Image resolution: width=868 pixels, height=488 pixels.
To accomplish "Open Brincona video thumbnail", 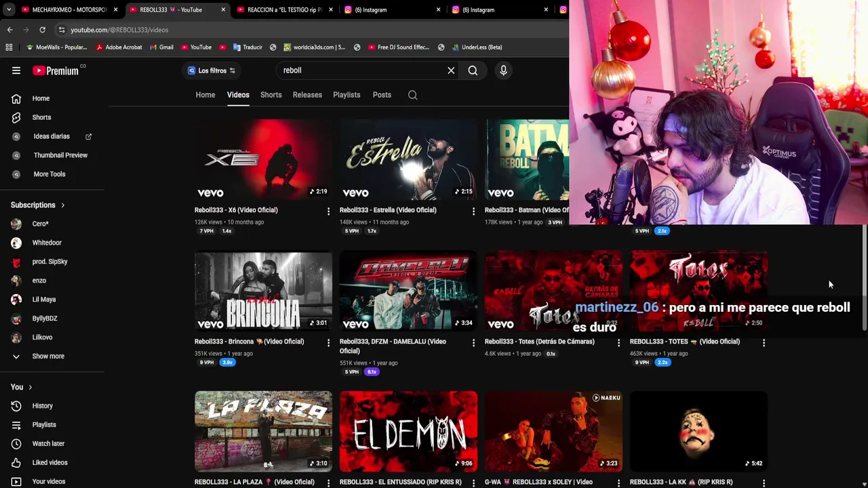I will coord(263,291).
